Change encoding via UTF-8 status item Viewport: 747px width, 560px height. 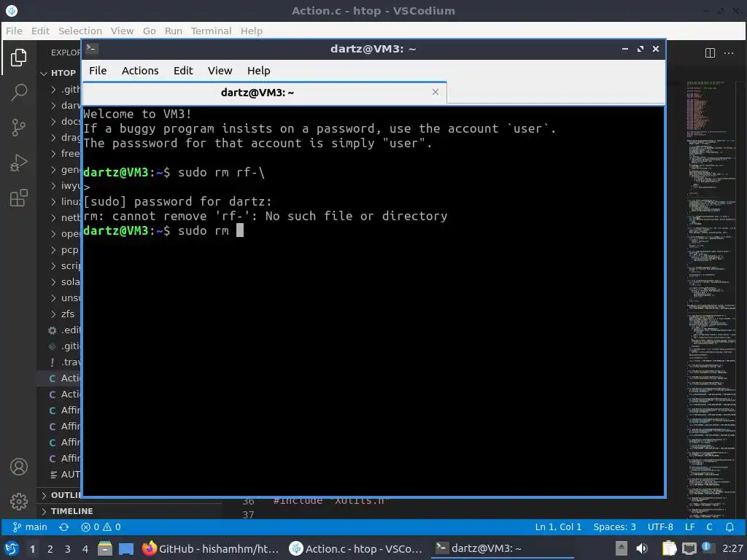660,527
